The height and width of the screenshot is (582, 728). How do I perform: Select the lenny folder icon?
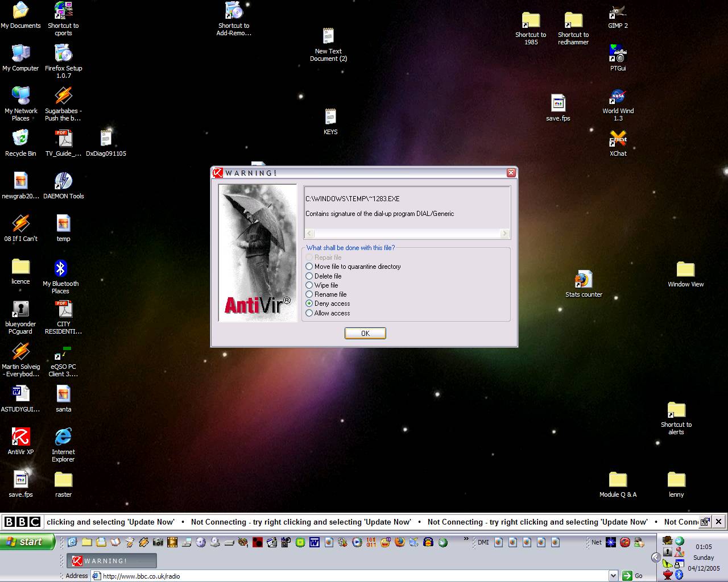click(676, 484)
